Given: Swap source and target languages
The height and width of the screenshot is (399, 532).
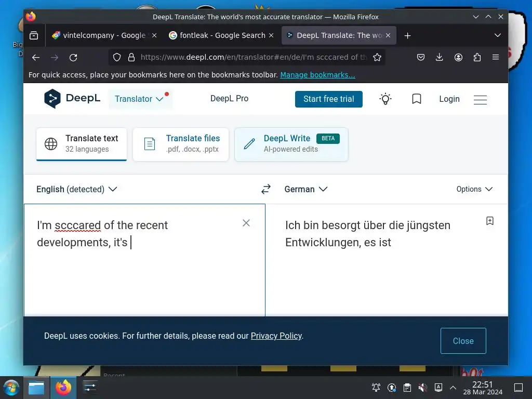Looking at the screenshot, I should [266, 189].
